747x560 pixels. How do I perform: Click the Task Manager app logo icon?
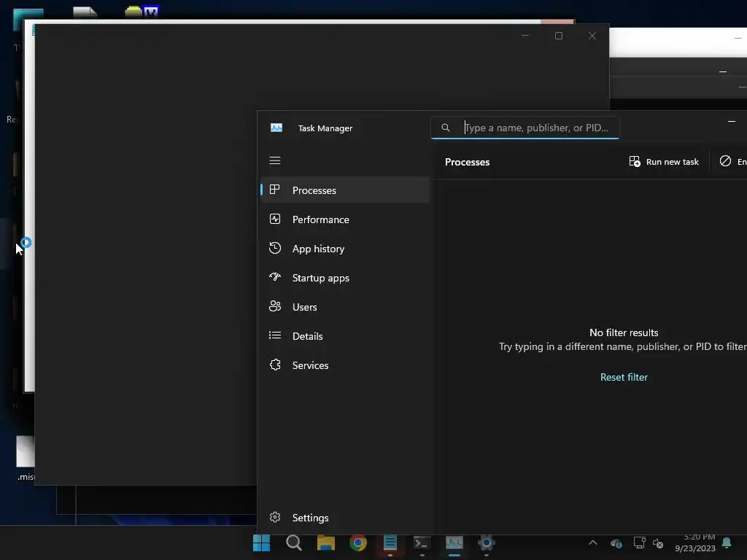(x=276, y=128)
